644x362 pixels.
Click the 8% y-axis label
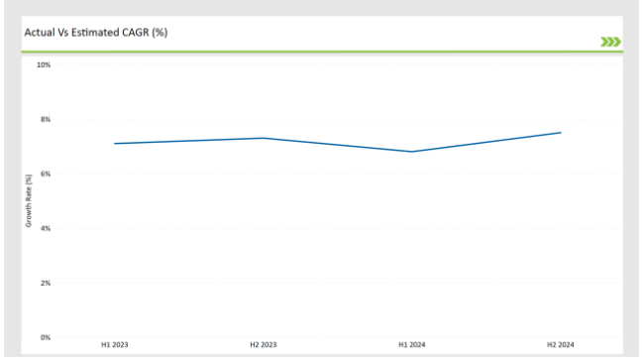click(x=46, y=120)
